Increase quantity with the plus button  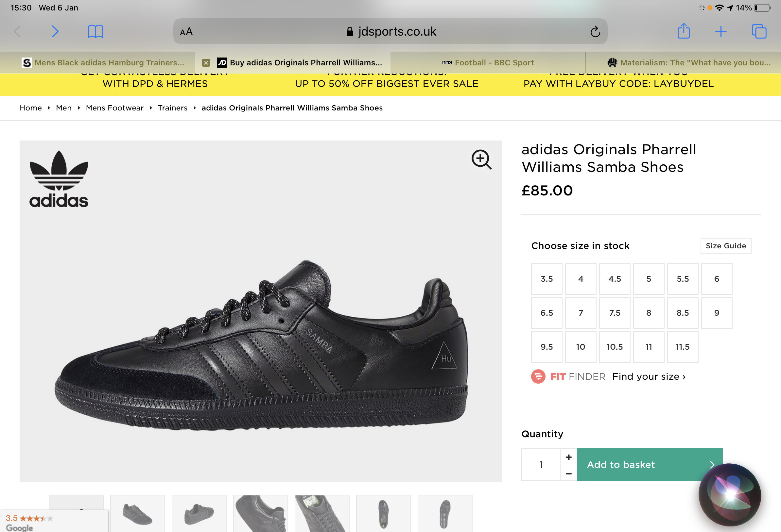point(569,457)
